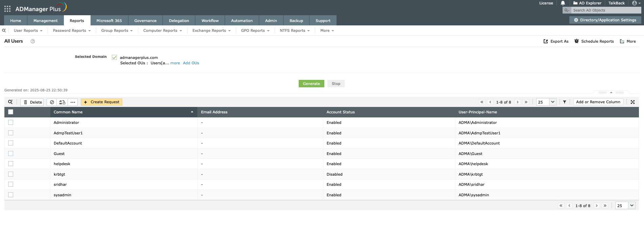Open the More options beside Schedule Reports
The height and width of the screenshot is (245, 644).
coord(628,41)
